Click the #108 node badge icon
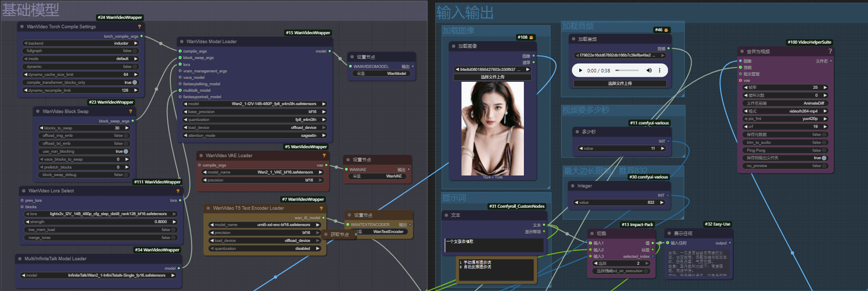The width and height of the screenshot is (868, 291). pyautogui.click(x=531, y=37)
